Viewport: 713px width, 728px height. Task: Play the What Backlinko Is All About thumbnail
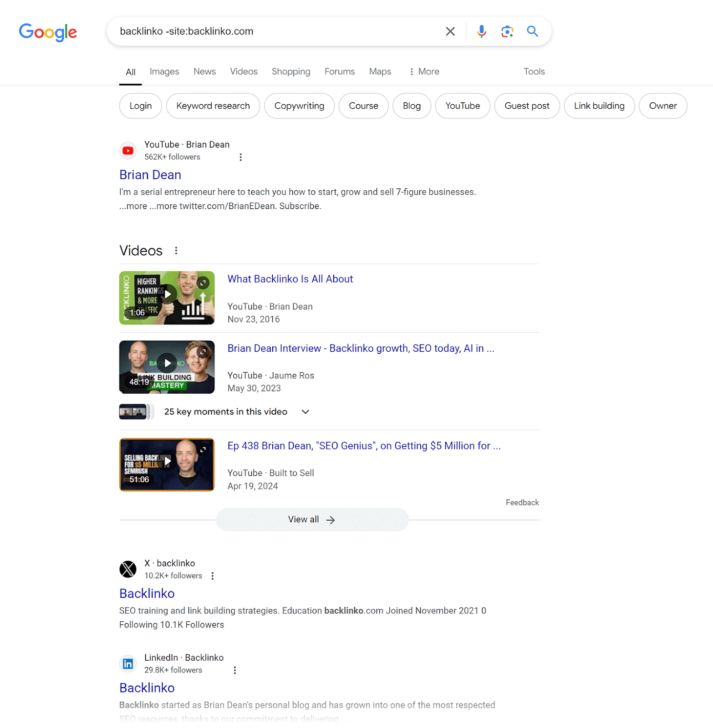pyautogui.click(x=167, y=298)
